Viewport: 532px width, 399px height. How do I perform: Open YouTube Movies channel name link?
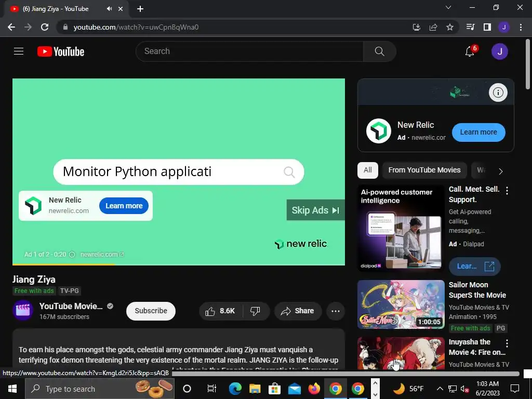coord(71,306)
